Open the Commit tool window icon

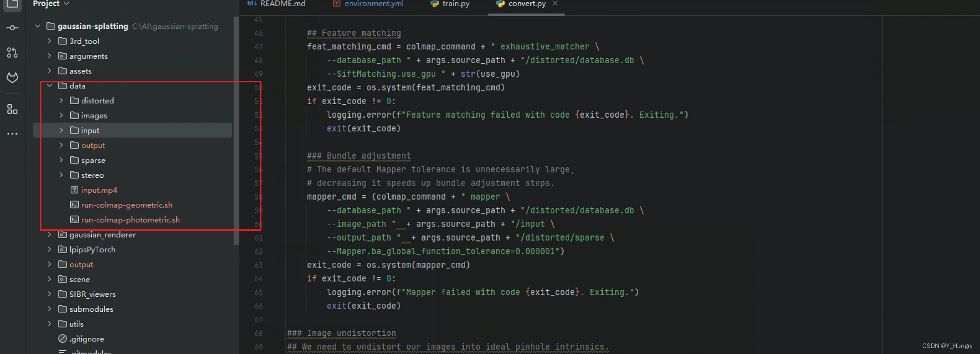[x=13, y=28]
